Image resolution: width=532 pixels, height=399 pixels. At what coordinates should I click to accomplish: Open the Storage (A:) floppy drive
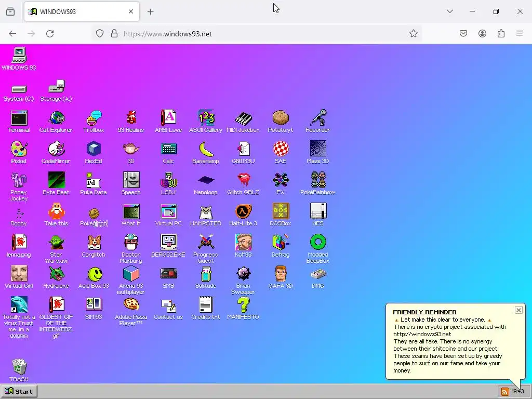coord(56,87)
